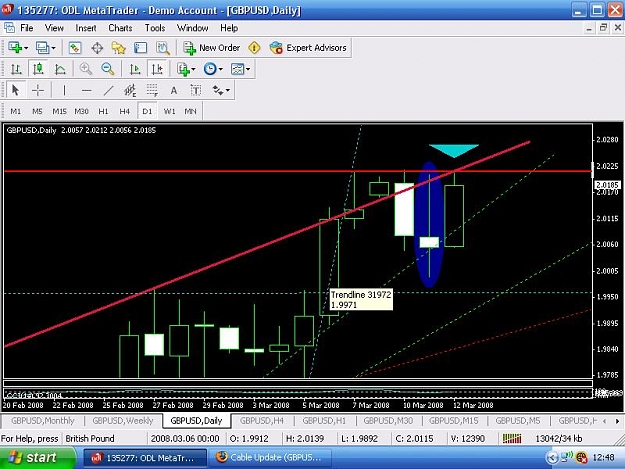The image size is (625, 469).
Task: Expand the new chart dropdown arrow
Action: pyautogui.click(x=26, y=48)
